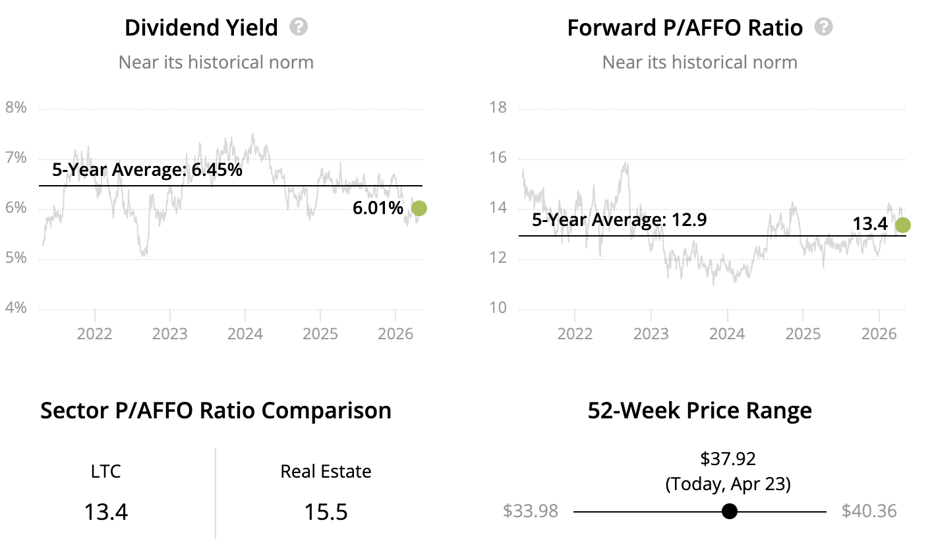Click the help icon next to Dividend Yield
This screenshot has width=932, height=560.
[299, 27]
